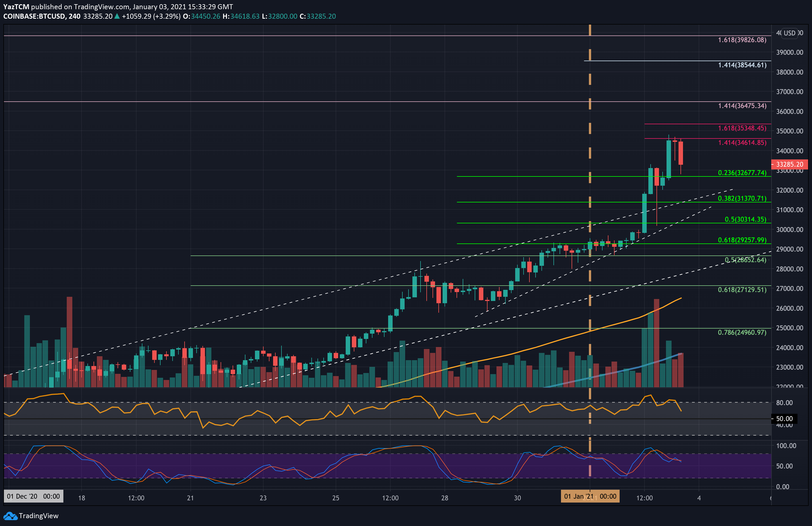Click the 0.382(31370.71) retracement label

coord(742,198)
